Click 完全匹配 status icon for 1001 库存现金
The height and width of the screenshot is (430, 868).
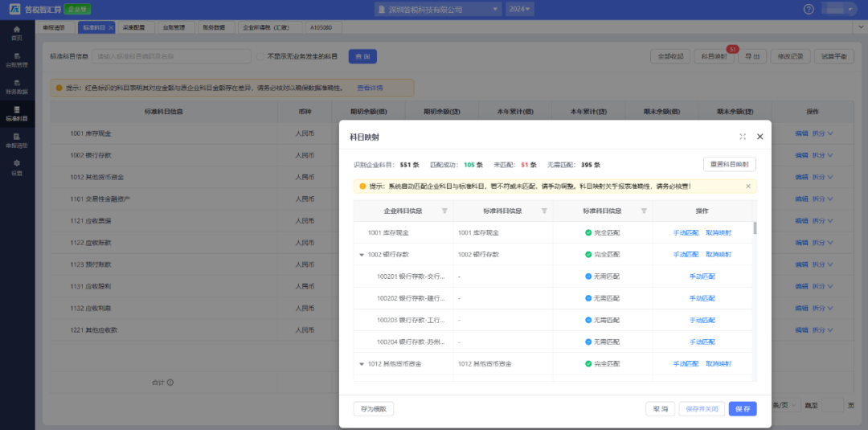tap(588, 232)
